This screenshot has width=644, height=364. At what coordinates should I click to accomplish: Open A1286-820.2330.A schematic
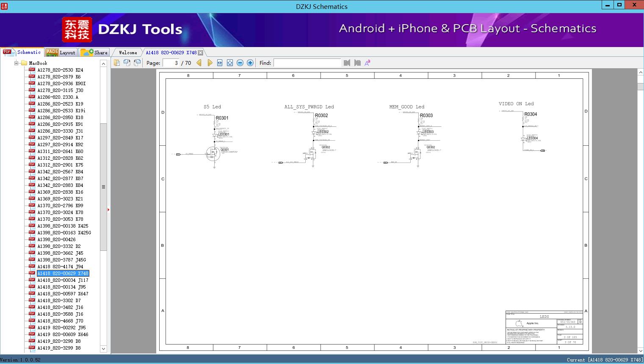58,97
